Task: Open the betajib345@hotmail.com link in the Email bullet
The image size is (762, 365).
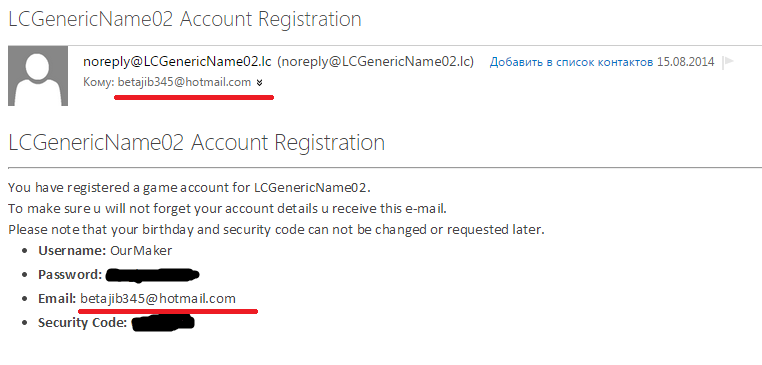Action: click(158, 298)
